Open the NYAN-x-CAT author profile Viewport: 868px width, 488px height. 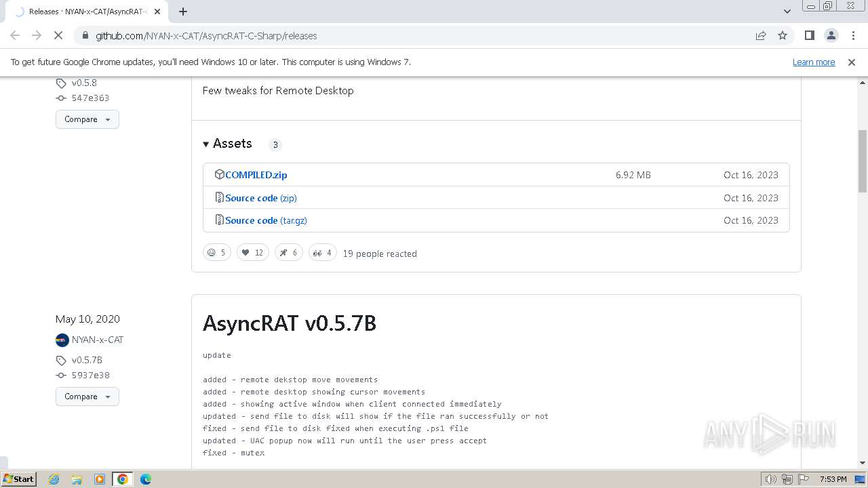[x=98, y=340]
